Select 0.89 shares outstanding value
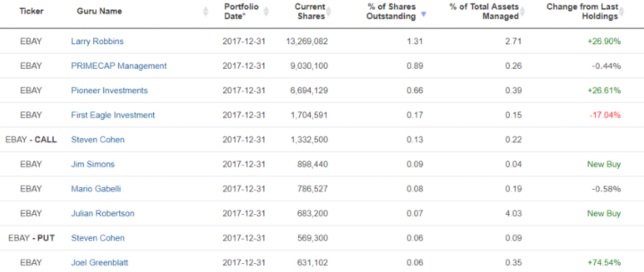Image resolution: width=644 pixels, height=272 pixels. 415,66
